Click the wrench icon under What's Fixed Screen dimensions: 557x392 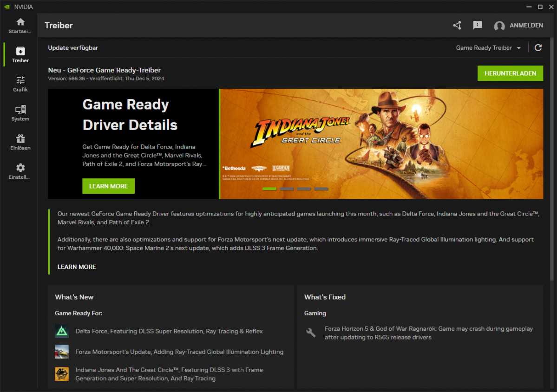311,333
